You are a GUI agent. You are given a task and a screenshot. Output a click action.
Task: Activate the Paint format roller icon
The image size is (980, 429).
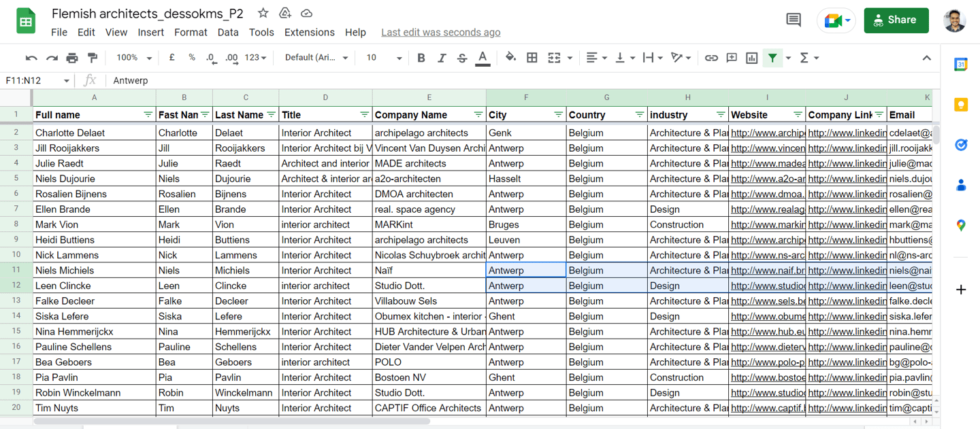93,58
